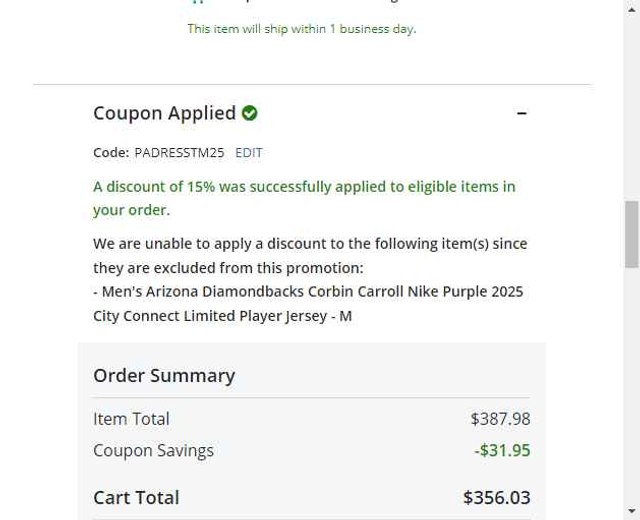Click the 15% discount success message

[x=304, y=198]
